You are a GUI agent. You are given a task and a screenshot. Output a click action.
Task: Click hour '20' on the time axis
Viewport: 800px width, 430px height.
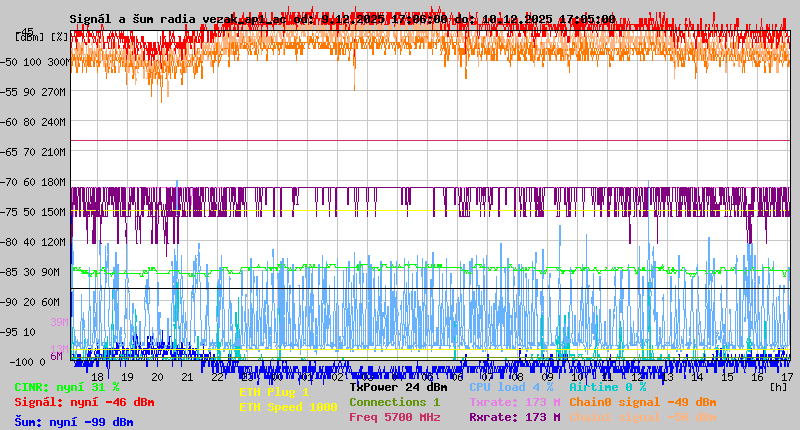tap(157, 377)
